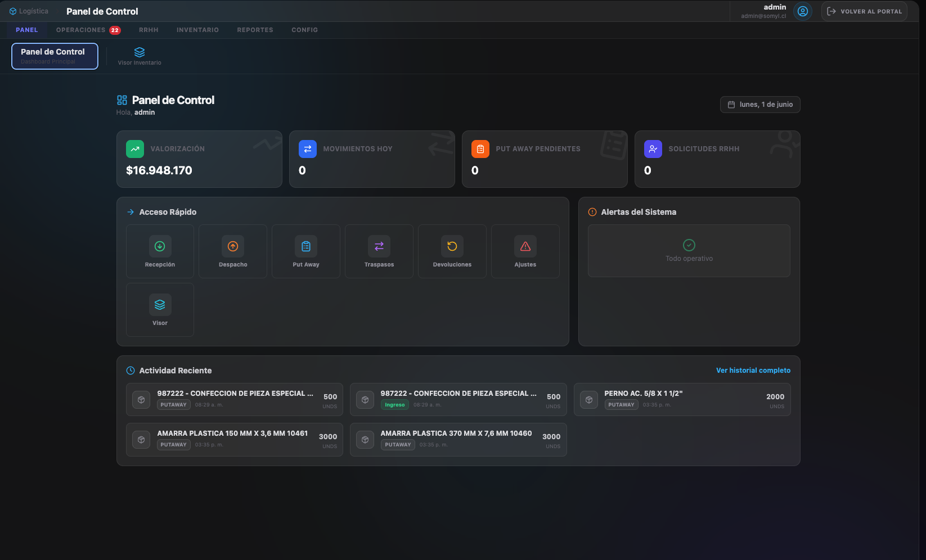Select Panel de Control Dashboard Principal button
Image resolution: width=926 pixels, height=560 pixels.
tap(55, 56)
